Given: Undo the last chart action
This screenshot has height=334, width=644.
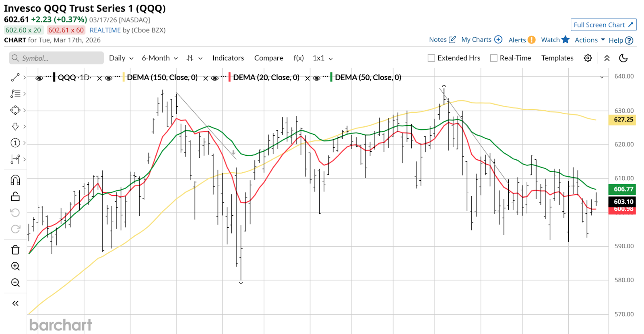Looking at the screenshot, I should [x=15, y=212].
